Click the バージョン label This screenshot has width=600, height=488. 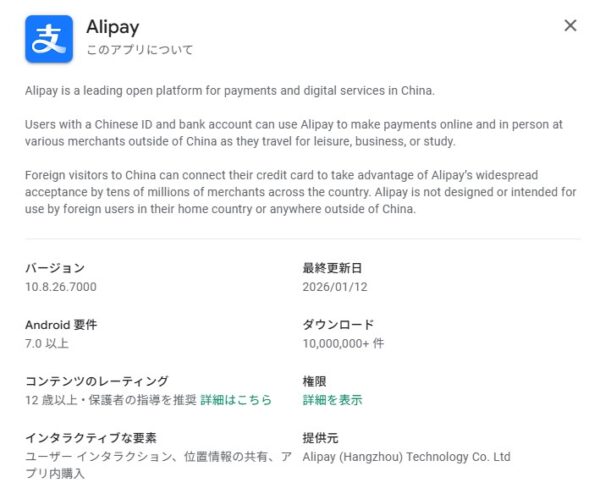[x=55, y=268]
